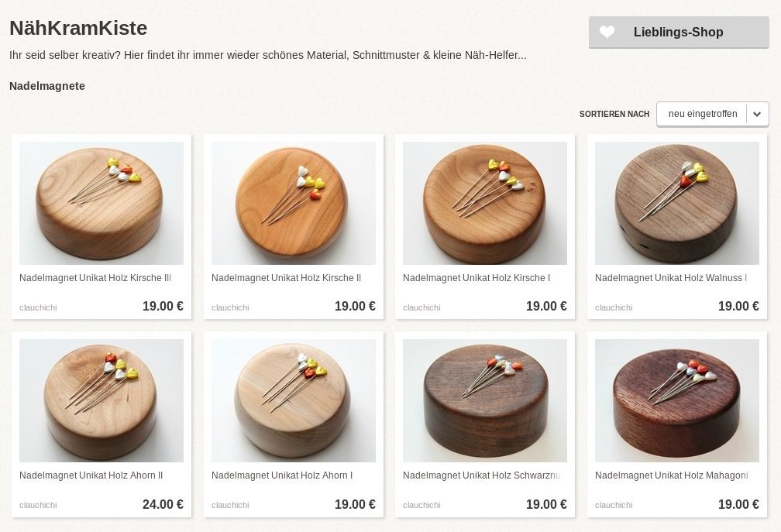This screenshot has height=532, width=781.
Task: Open Kirsche III product image
Action: [101, 203]
